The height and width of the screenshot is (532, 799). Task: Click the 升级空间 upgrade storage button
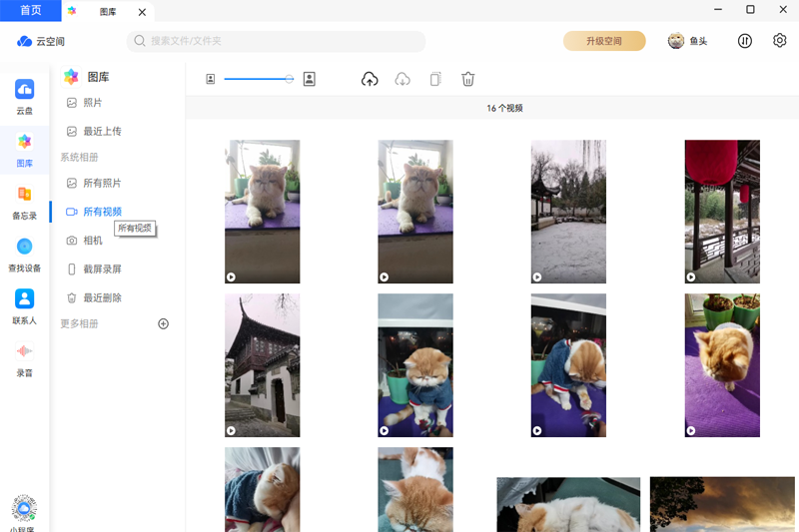pos(604,41)
